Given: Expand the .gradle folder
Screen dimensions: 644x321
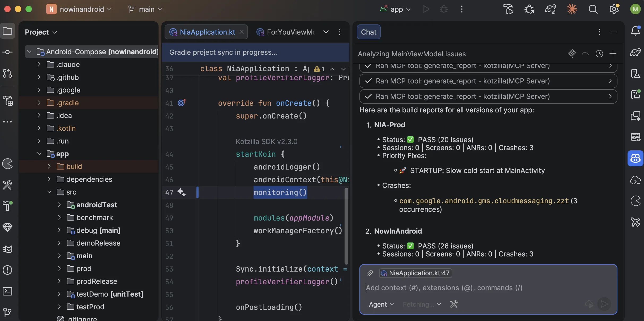Looking at the screenshot, I should (39, 103).
